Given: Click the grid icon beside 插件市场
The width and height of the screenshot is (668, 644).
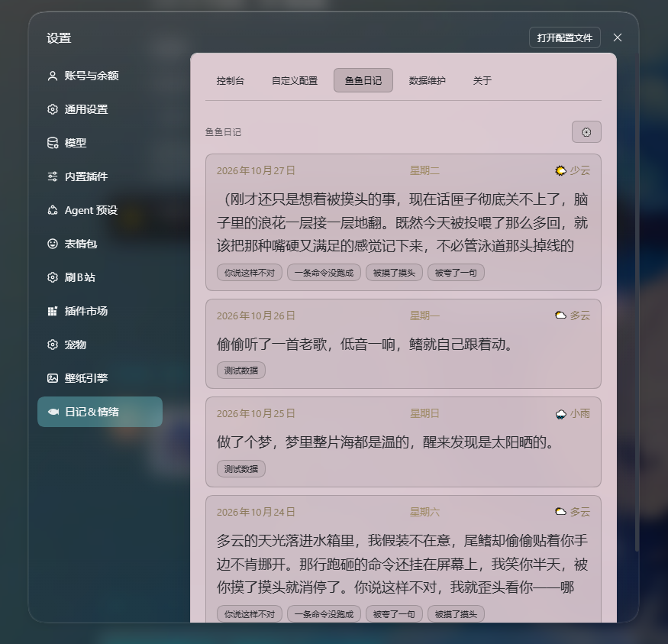Looking at the screenshot, I should [53, 311].
